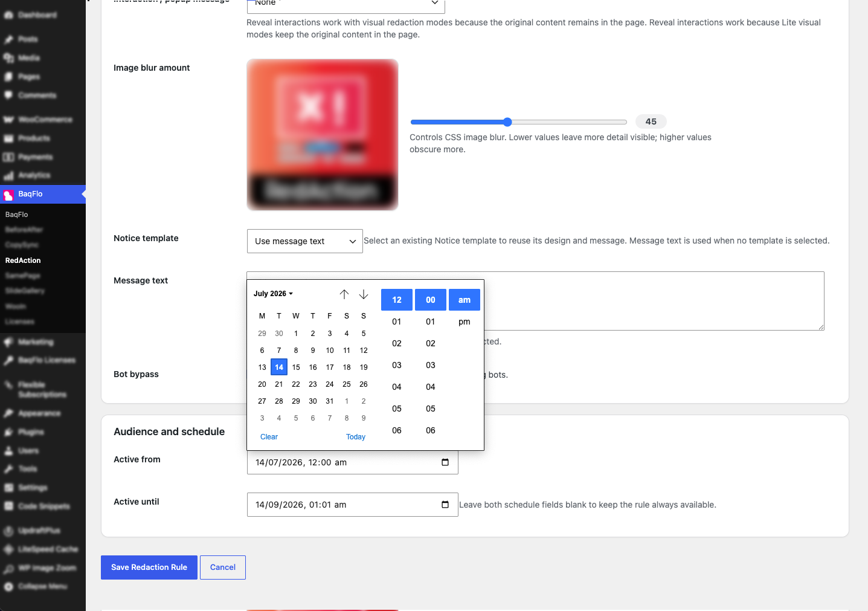This screenshot has width=868, height=611.
Task: Select July 31 in the calendar
Action: [330, 401]
